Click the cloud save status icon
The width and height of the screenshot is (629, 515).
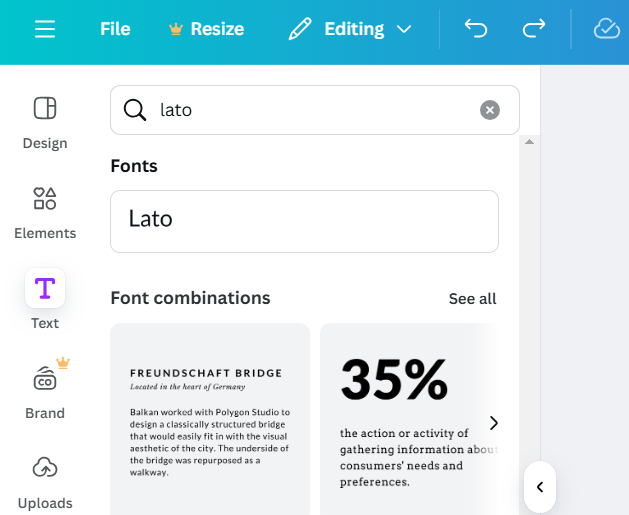[606, 29]
